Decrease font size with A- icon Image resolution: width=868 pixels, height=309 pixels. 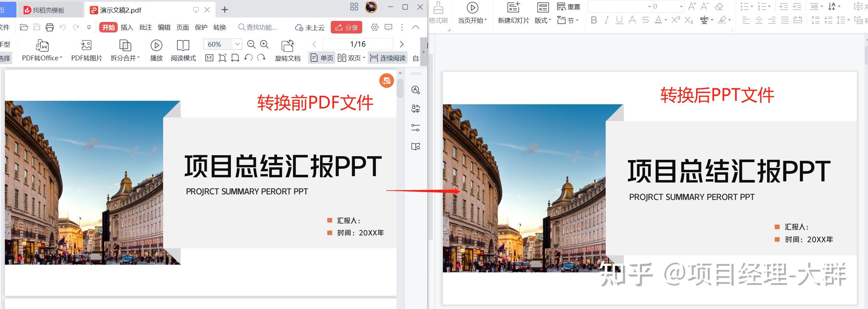[x=705, y=6]
